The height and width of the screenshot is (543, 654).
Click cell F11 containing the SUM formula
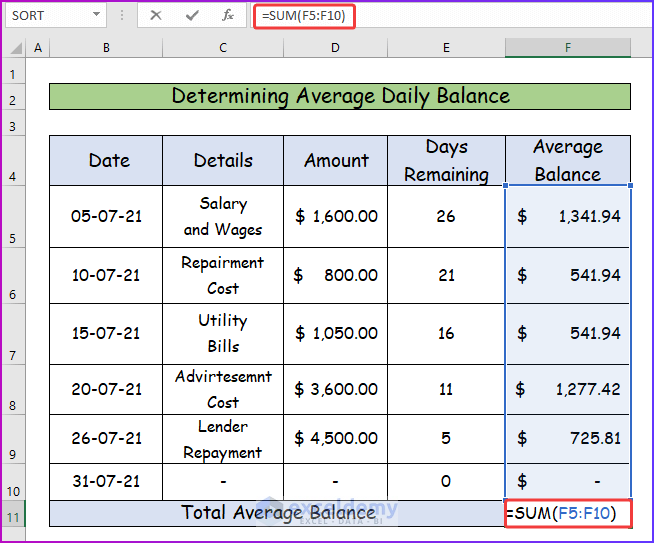(x=567, y=513)
